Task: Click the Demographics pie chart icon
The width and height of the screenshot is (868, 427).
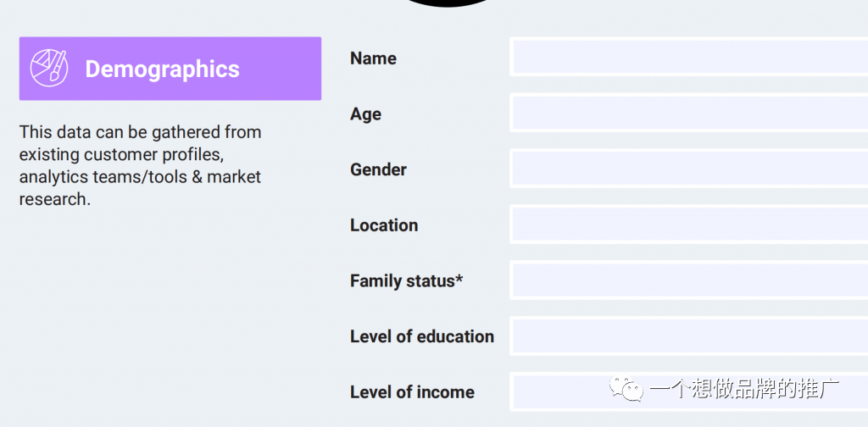Action: (48, 68)
